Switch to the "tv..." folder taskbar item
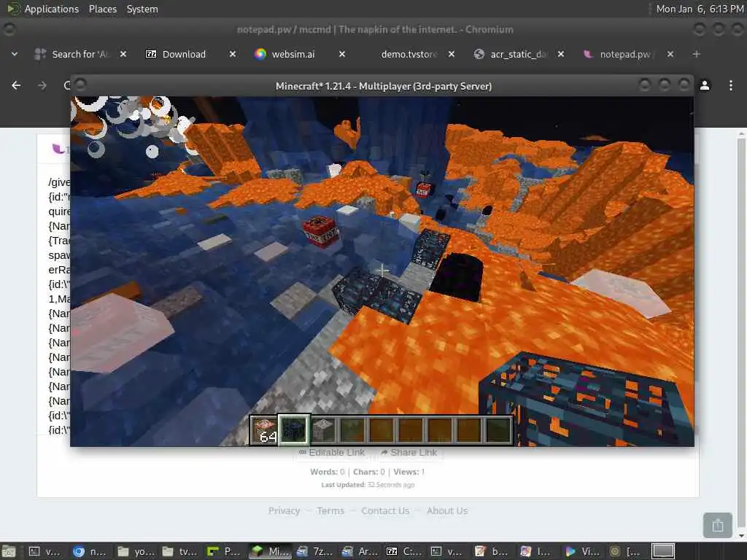 click(179, 551)
